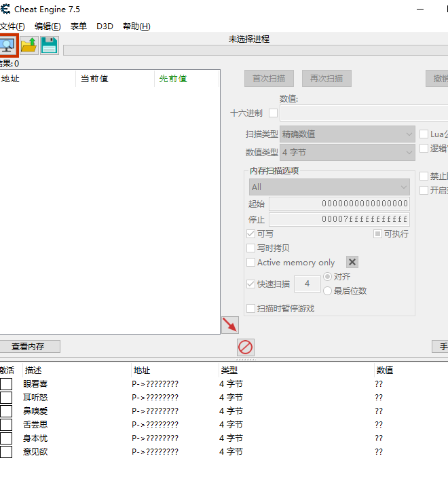The width and height of the screenshot is (448, 492).
Task: Open the 编辑(E) menu
Action: pyautogui.click(x=48, y=26)
